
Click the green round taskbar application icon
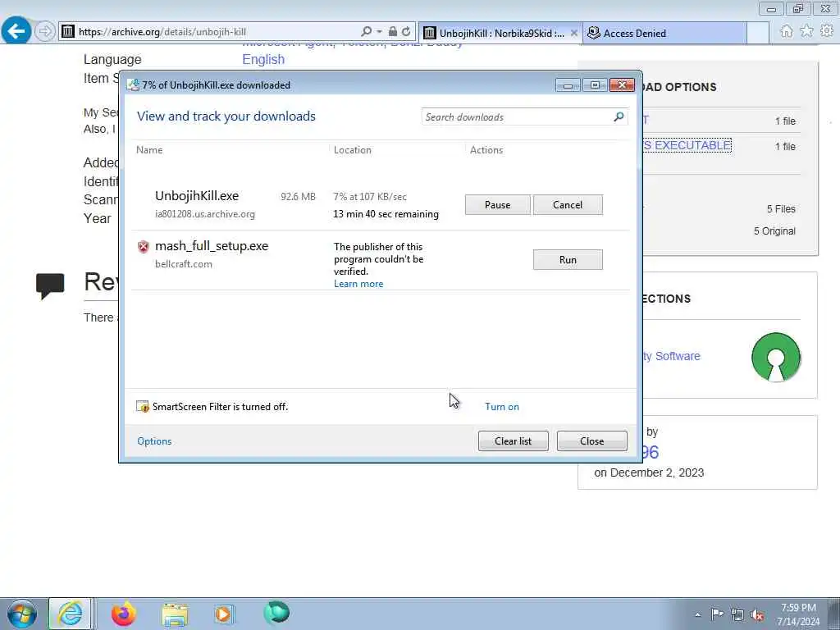(276, 613)
